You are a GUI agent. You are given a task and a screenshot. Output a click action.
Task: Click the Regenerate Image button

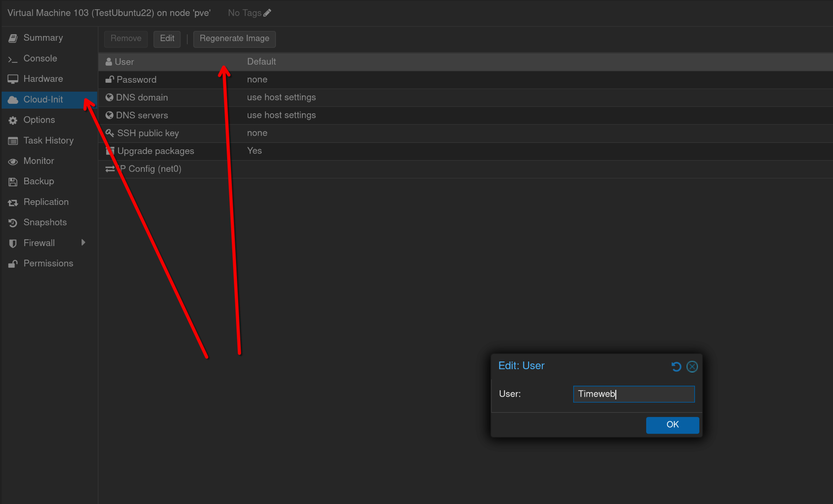tap(234, 39)
